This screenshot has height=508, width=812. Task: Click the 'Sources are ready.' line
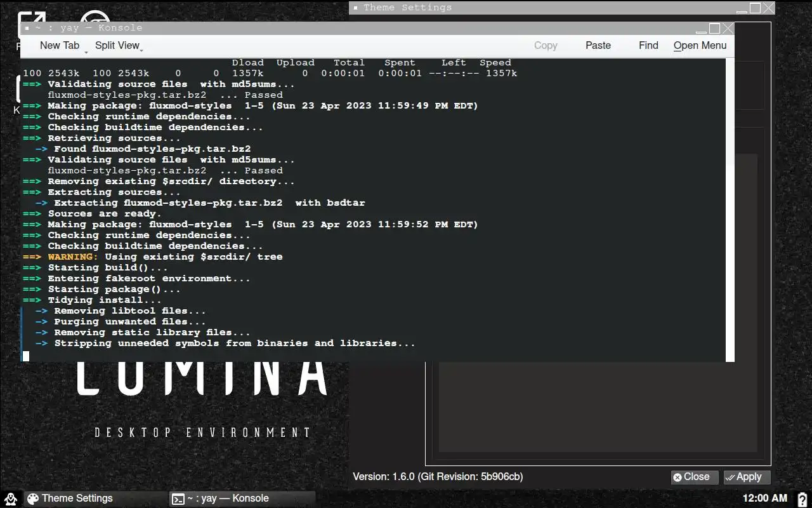point(93,213)
